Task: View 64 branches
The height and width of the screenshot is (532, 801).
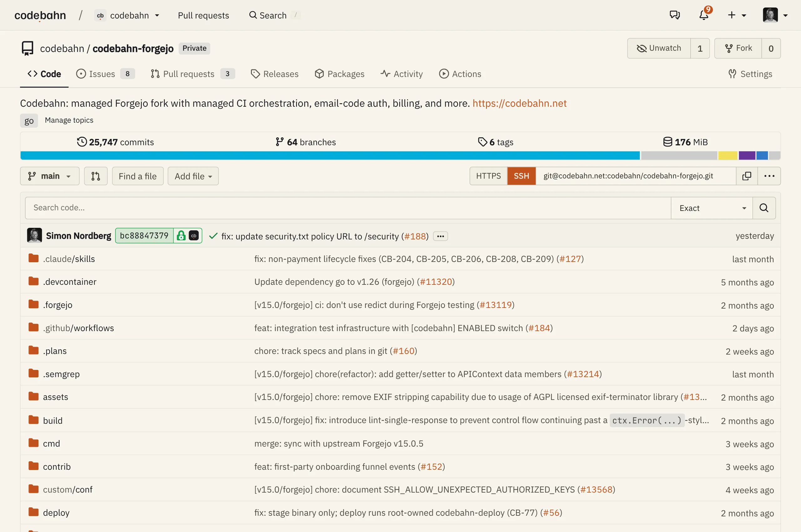Action: (x=306, y=142)
